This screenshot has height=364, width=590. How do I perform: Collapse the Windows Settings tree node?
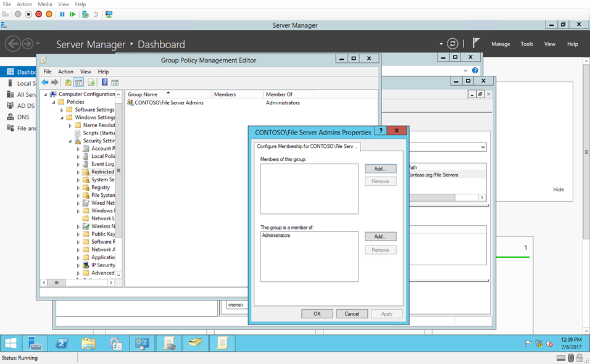tap(62, 118)
